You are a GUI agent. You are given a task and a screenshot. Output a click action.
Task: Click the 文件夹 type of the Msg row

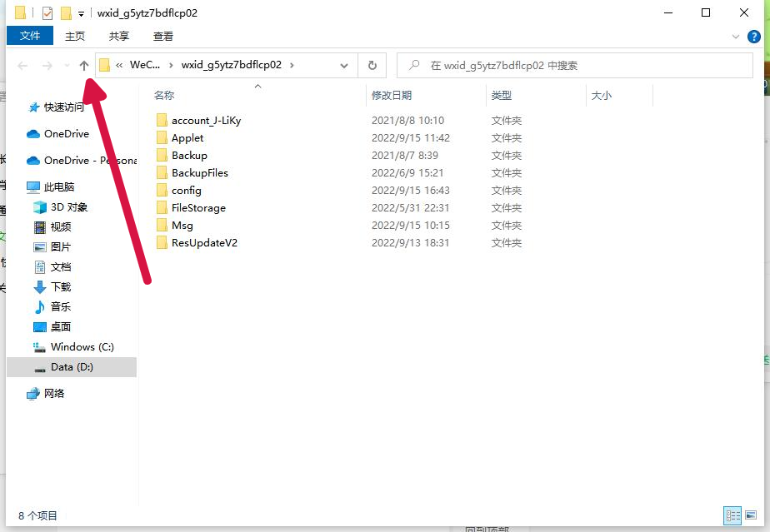(x=507, y=226)
